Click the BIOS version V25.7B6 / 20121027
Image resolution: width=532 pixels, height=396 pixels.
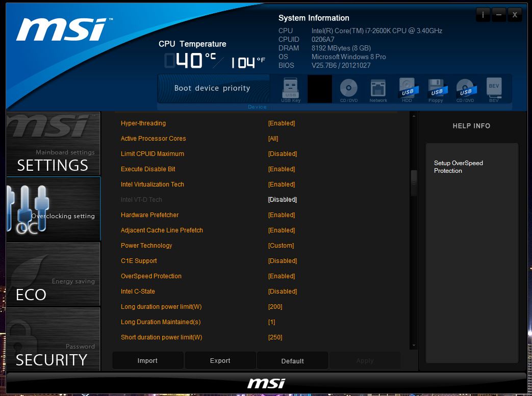341,65
